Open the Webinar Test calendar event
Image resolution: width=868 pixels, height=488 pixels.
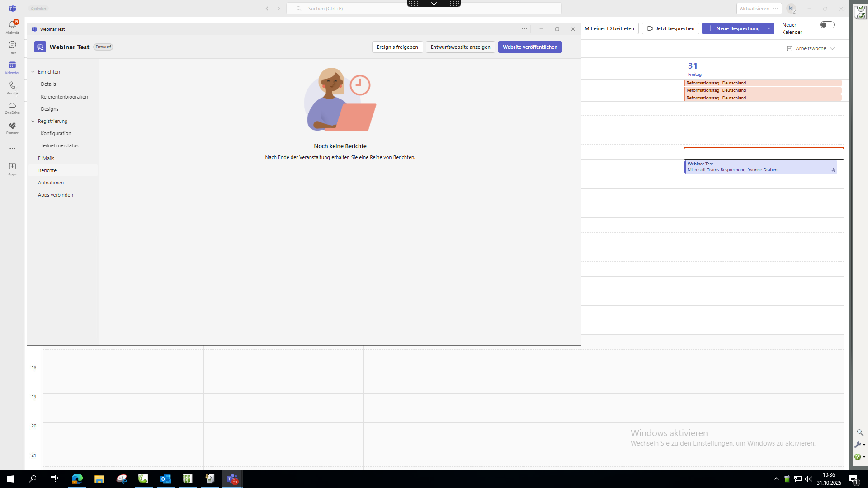pos(759,167)
